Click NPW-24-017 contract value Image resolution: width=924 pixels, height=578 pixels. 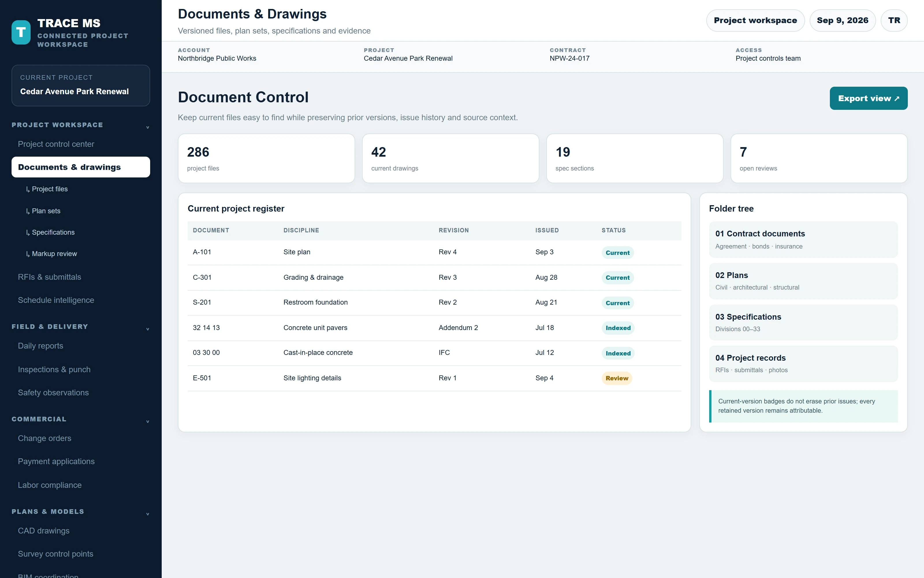(569, 58)
